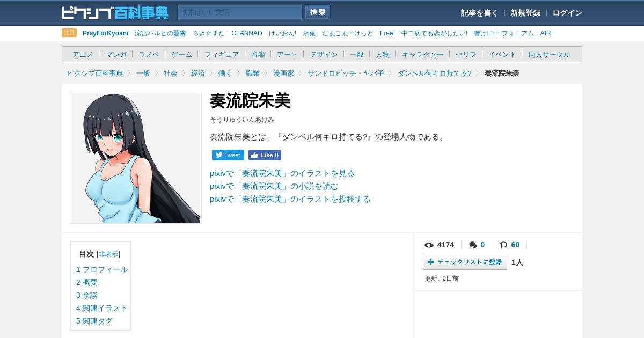Open pixivで「奏流院朱美」のイラストを見る link

coord(282,173)
